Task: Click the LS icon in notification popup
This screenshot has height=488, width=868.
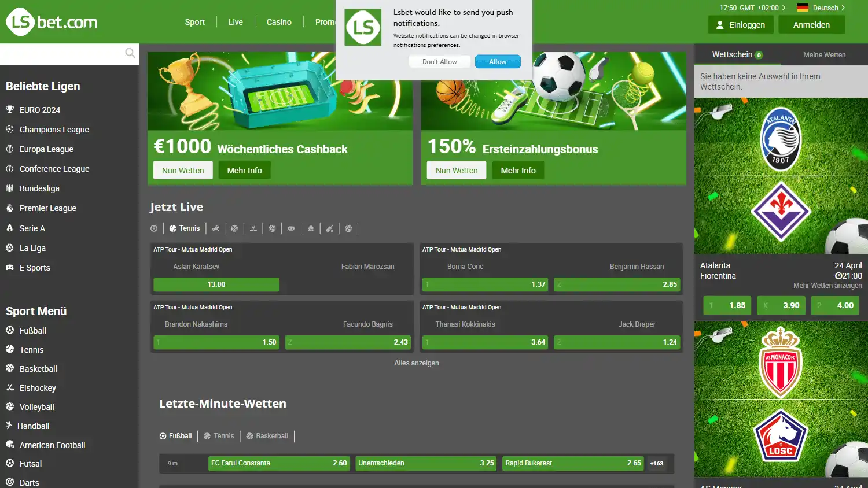Action: pos(363,27)
